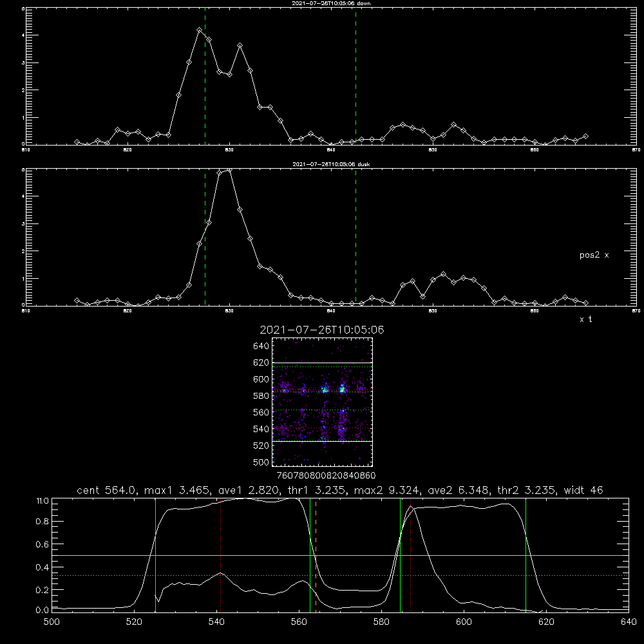Click the left red dotted line in bottom plot
The height and width of the screenshot is (644, 644).
click(x=220, y=554)
